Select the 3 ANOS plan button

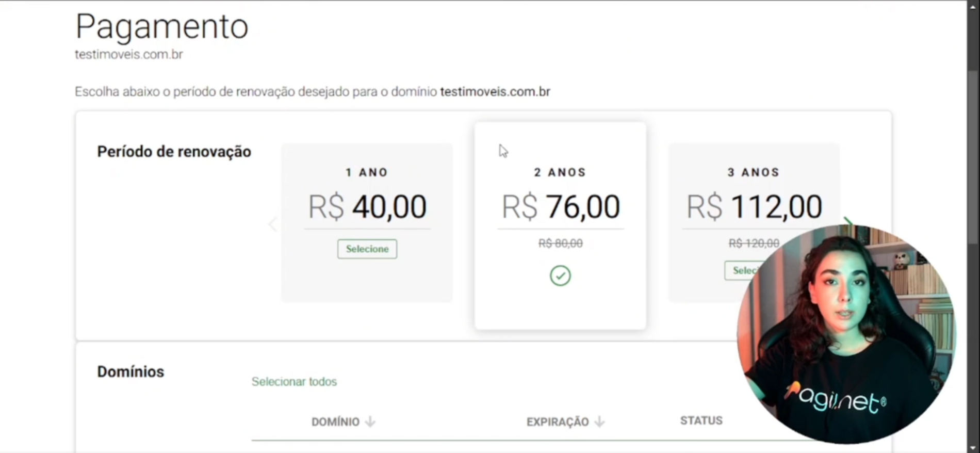click(743, 270)
